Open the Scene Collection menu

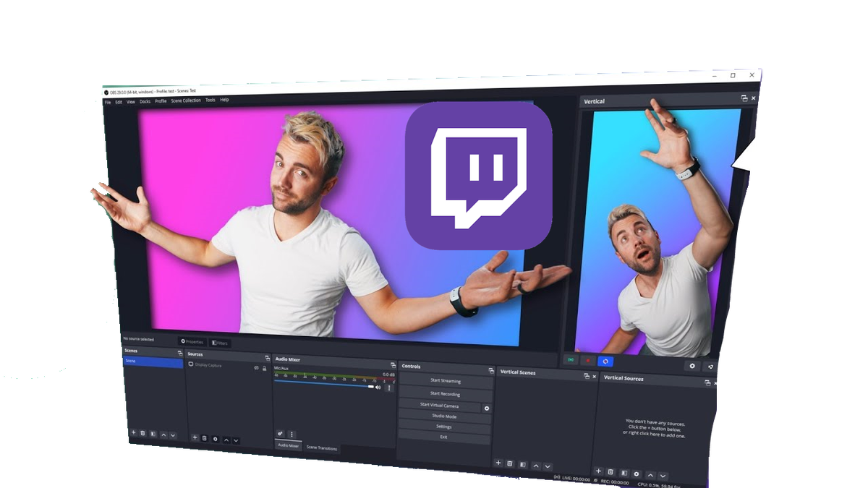[x=186, y=100]
